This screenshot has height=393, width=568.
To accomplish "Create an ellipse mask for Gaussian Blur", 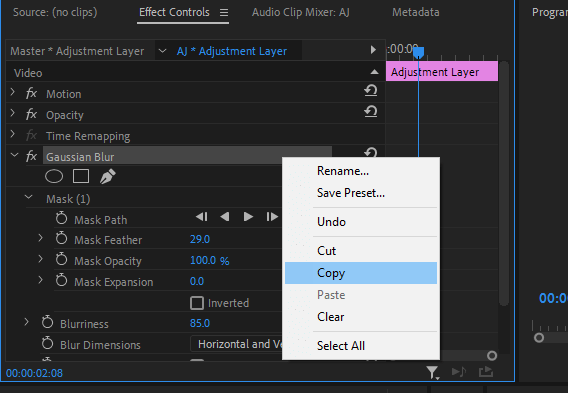I will point(54,176).
